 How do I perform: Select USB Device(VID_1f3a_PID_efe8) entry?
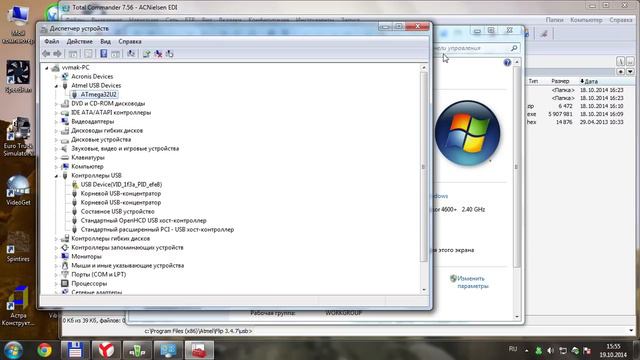point(121,184)
